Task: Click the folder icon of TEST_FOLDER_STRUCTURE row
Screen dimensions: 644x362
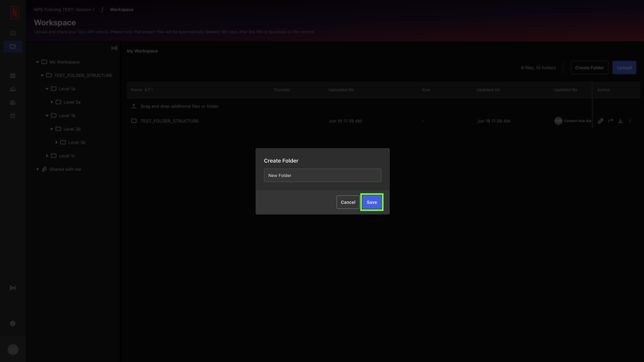Action: pos(134,121)
